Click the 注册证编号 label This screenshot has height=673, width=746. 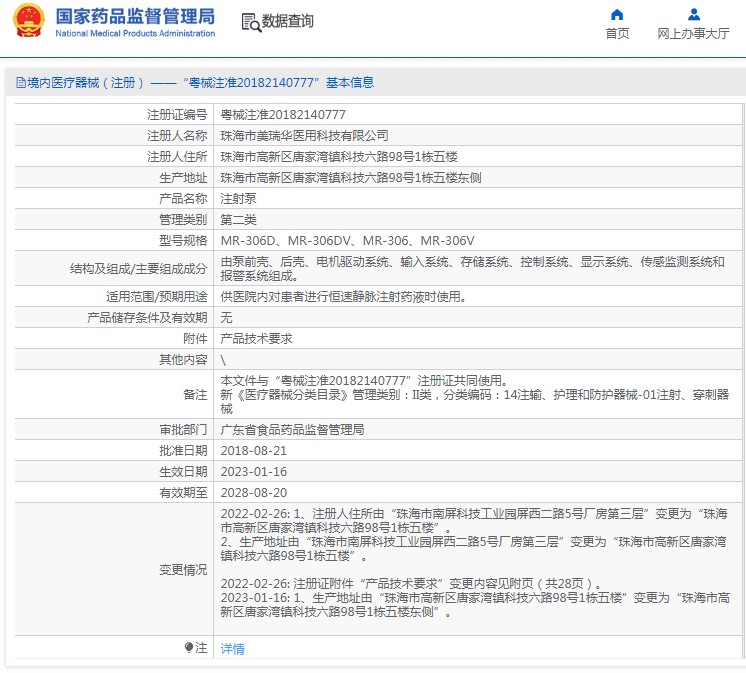click(177, 115)
